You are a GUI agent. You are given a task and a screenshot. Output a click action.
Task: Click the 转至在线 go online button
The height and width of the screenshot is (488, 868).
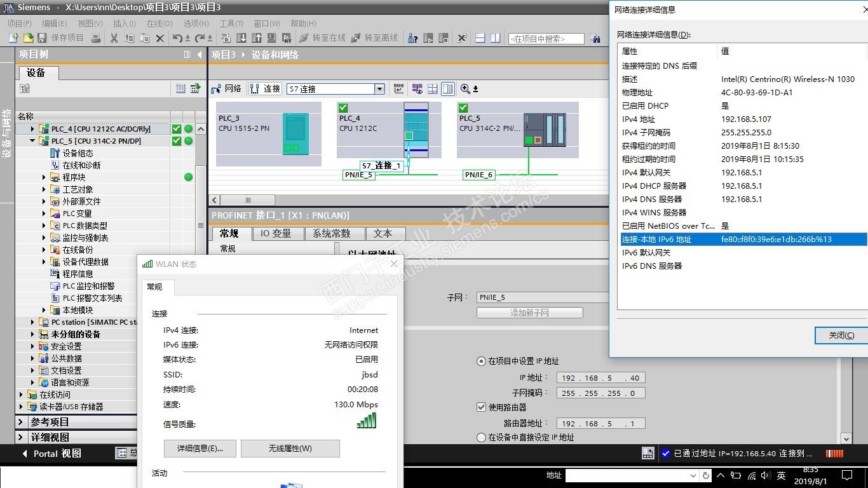click(323, 38)
